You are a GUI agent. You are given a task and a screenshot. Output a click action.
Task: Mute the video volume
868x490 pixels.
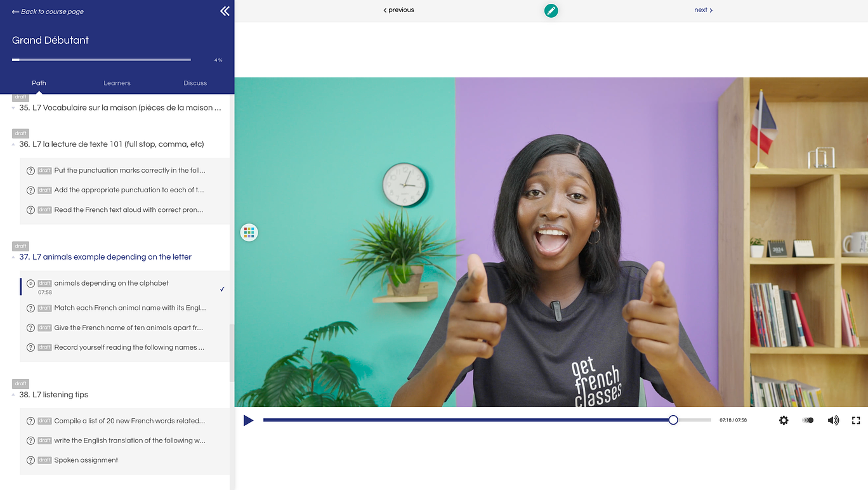833,420
